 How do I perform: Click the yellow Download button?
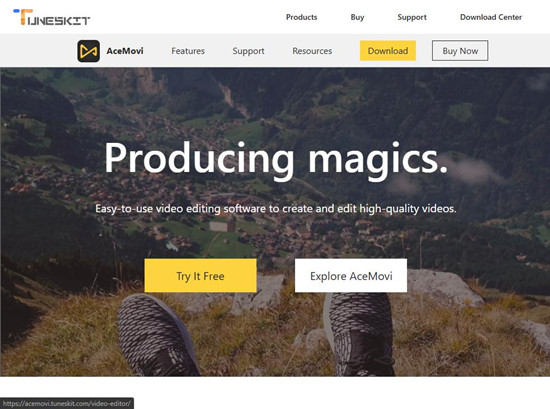pyautogui.click(x=388, y=51)
